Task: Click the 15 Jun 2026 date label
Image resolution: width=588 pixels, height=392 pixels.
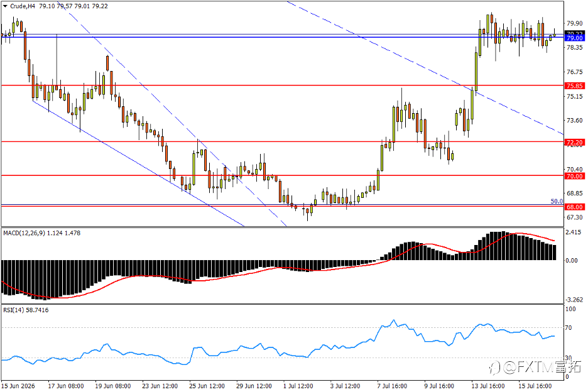Action: point(18,386)
